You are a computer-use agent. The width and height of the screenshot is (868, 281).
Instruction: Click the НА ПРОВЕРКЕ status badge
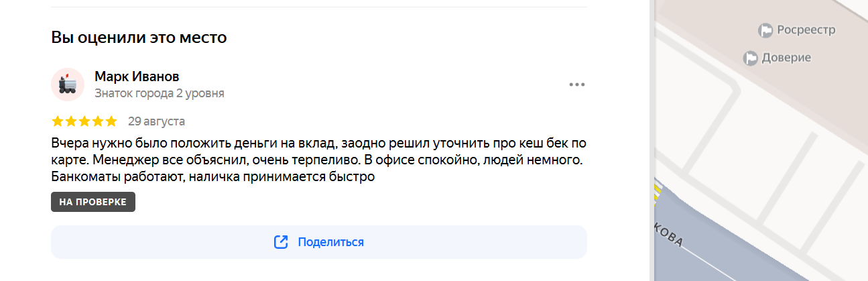click(x=93, y=202)
